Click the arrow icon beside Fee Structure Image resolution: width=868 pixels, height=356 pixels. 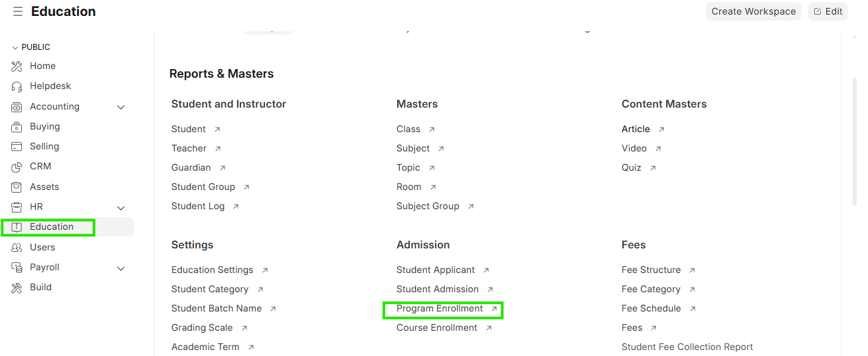point(692,270)
